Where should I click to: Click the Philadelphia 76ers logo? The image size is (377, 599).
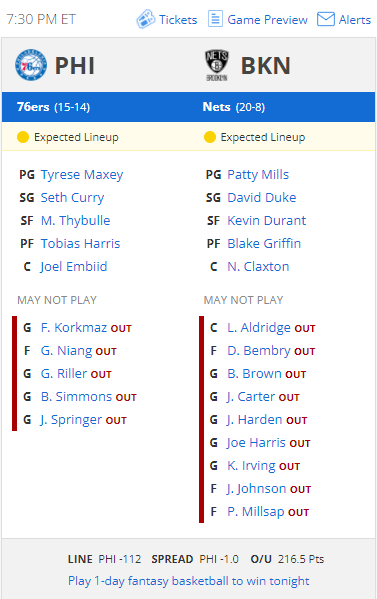tap(31, 65)
